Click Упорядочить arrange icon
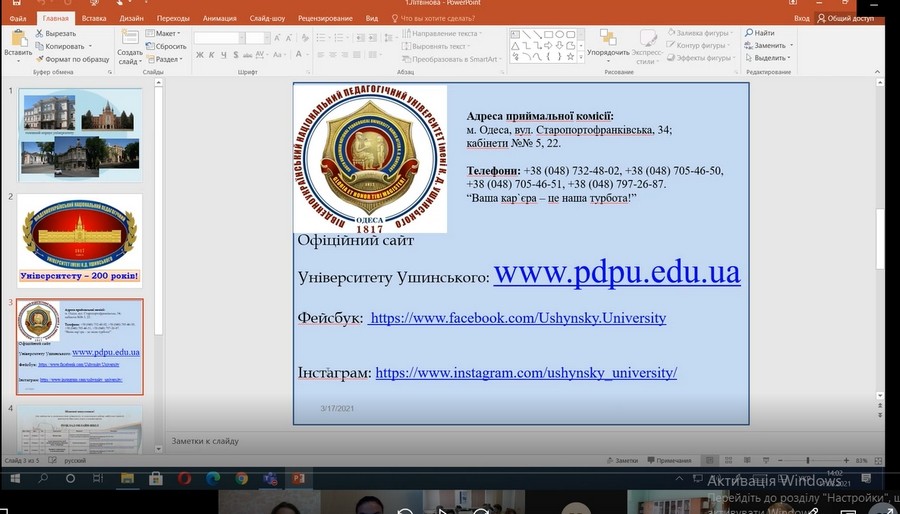The height and width of the screenshot is (514, 900). coord(608,38)
